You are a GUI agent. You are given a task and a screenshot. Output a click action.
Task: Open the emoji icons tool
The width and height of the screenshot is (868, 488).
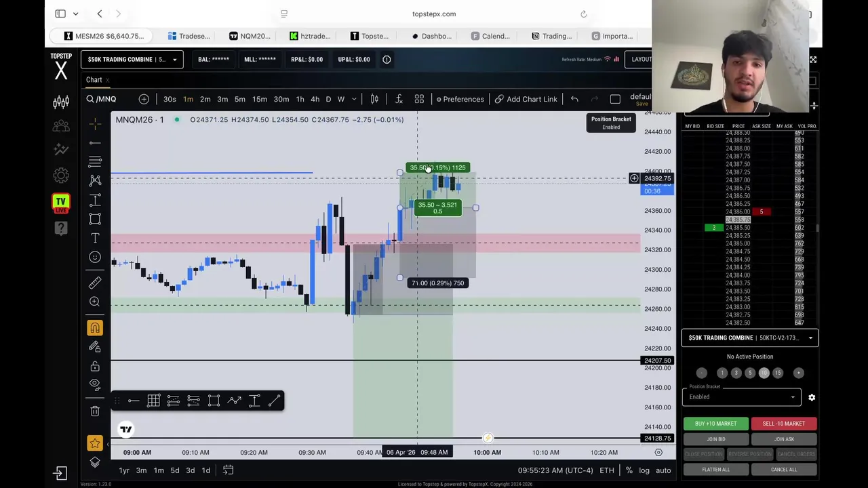pyautogui.click(x=95, y=257)
